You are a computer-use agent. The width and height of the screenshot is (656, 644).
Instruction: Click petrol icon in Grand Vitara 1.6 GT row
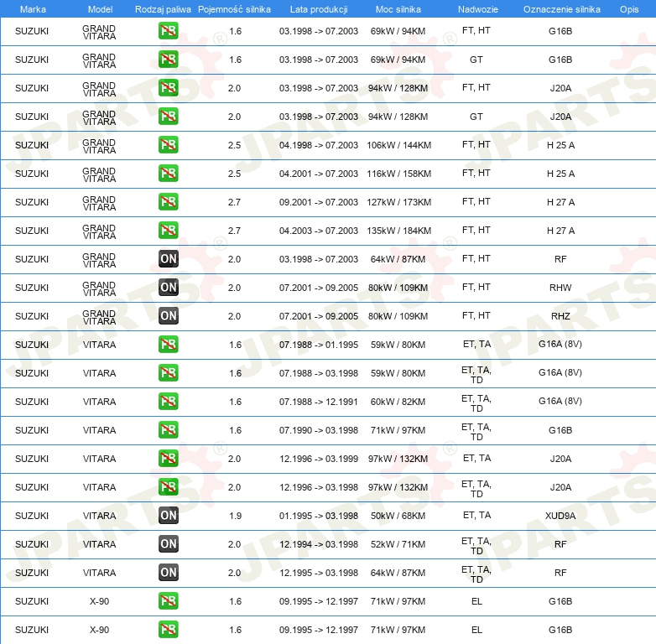[168, 59]
